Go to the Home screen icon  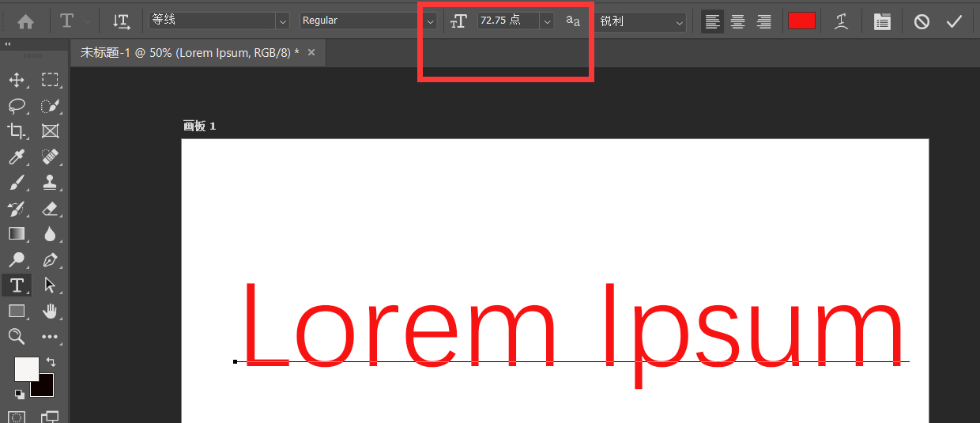pyautogui.click(x=25, y=21)
